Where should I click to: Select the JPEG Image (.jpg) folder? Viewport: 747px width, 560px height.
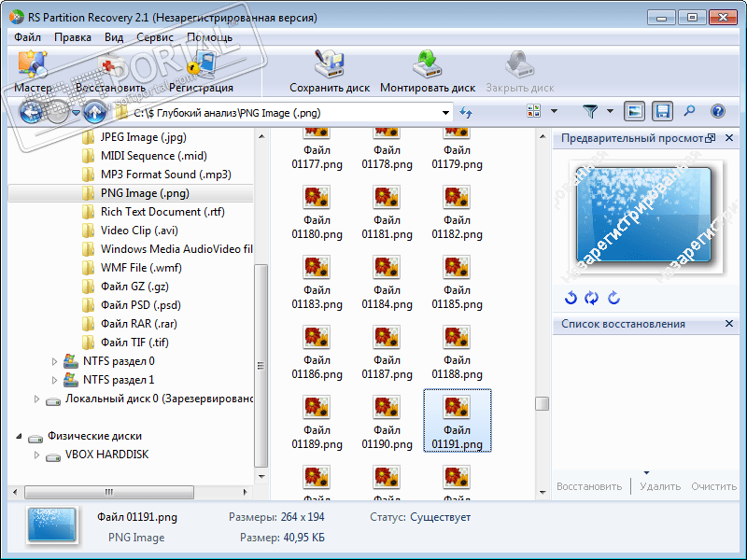[x=144, y=137]
